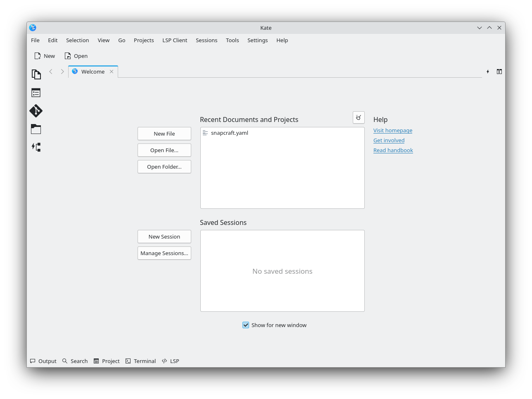This screenshot has height=399, width=532.
Task: Toggle the Output panel in bottom bar
Action: (43, 361)
